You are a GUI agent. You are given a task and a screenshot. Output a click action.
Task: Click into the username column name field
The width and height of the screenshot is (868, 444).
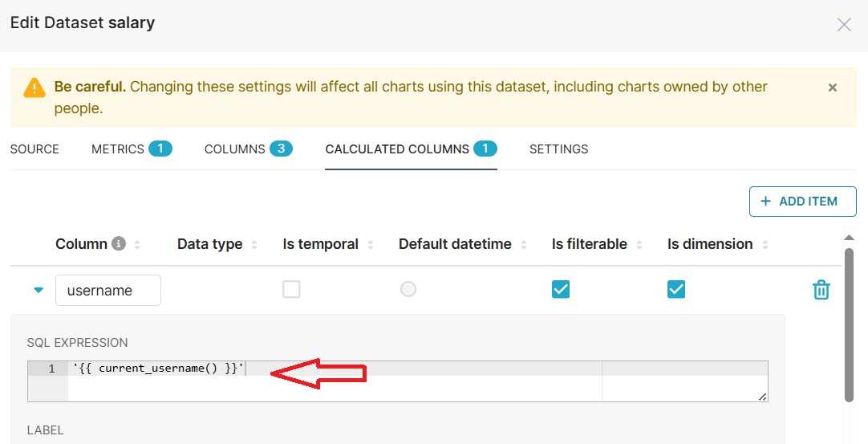click(x=108, y=290)
